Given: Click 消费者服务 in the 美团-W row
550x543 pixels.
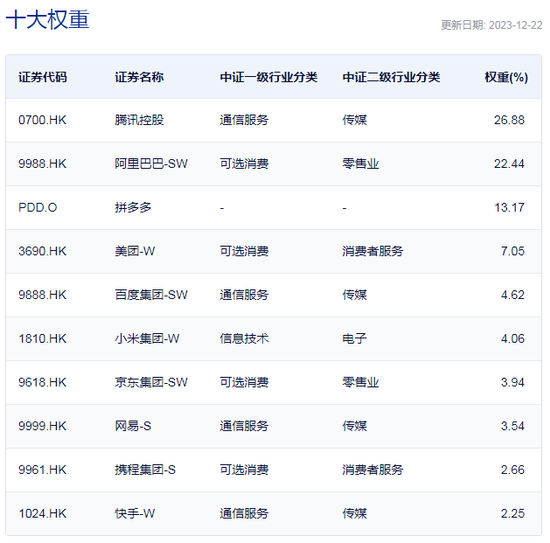Looking at the screenshot, I should tap(373, 251).
